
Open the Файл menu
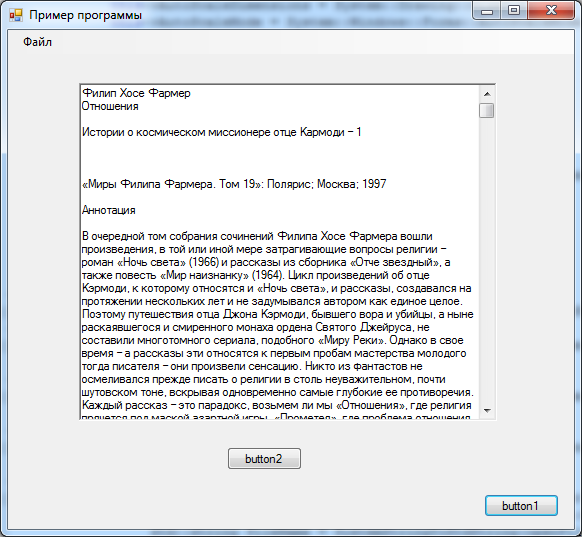click(x=37, y=42)
